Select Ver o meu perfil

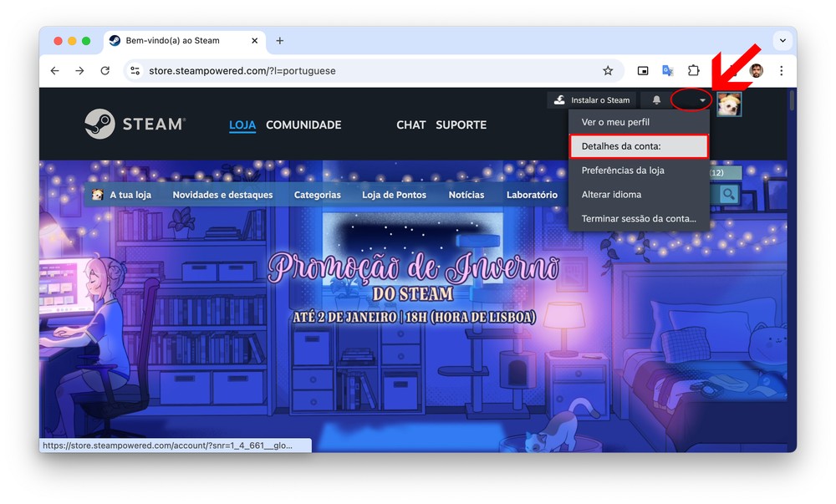[639, 122]
